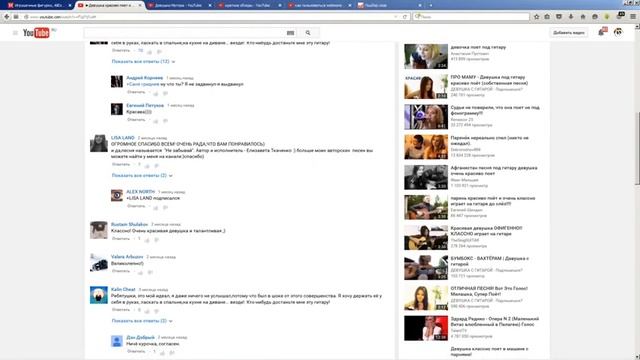Screen dimensions: 640x360
Task: Like Rustam Shulakov's comment
Action: pos(147,240)
